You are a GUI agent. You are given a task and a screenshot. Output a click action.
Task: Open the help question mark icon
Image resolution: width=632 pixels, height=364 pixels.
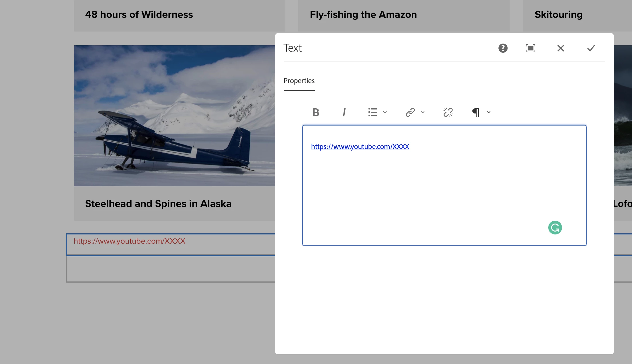(503, 48)
